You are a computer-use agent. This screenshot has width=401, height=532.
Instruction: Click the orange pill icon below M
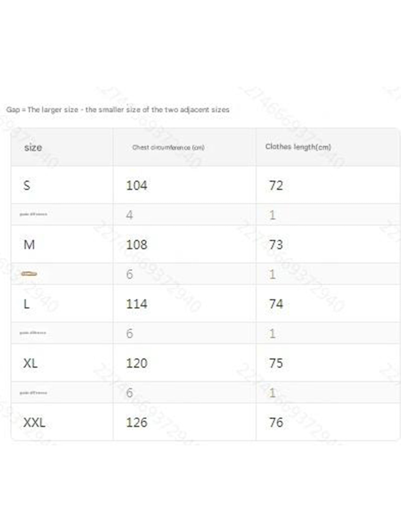click(29, 274)
